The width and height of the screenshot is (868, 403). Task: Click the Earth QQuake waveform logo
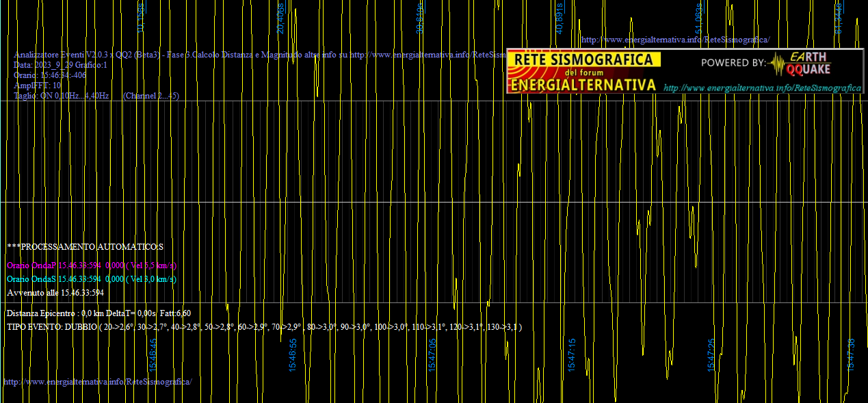click(800, 64)
